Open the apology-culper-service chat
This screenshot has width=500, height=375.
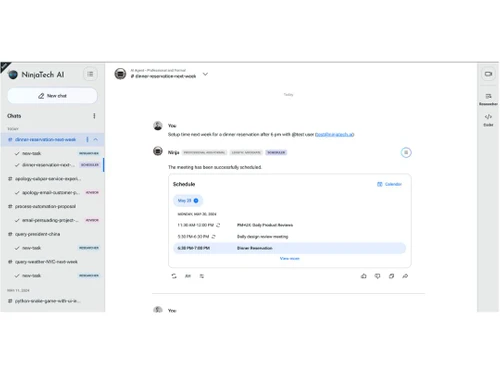pos(48,179)
